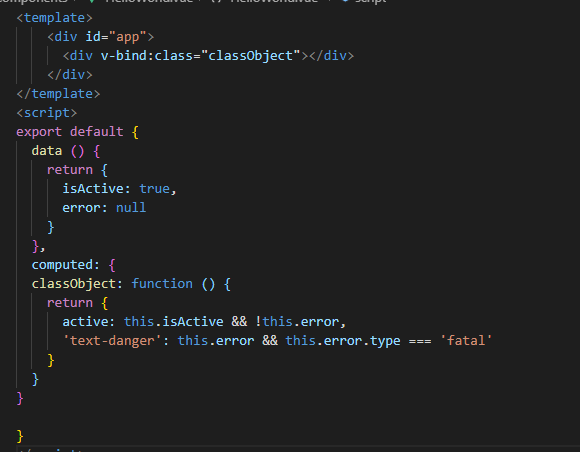Click the data method name

pos(47,151)
